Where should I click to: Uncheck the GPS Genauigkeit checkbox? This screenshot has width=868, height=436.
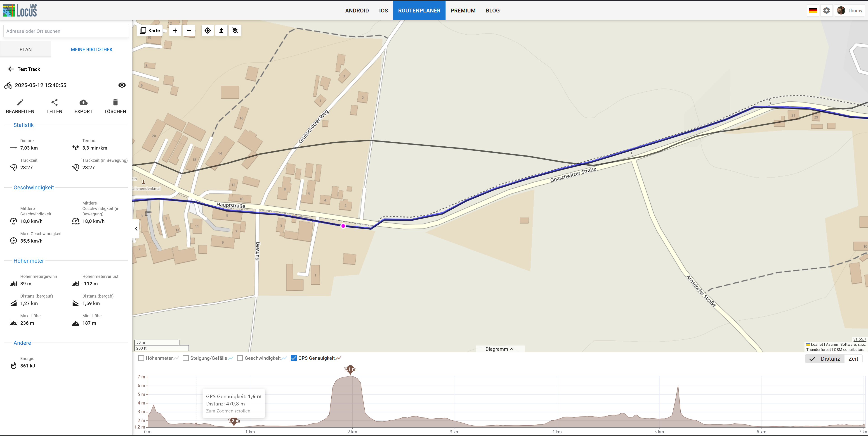pos(294,358)
